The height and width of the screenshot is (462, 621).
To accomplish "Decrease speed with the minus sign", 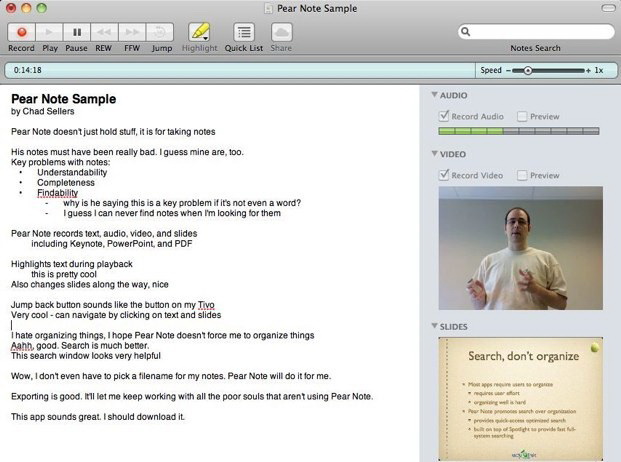I will coord(508,70).
